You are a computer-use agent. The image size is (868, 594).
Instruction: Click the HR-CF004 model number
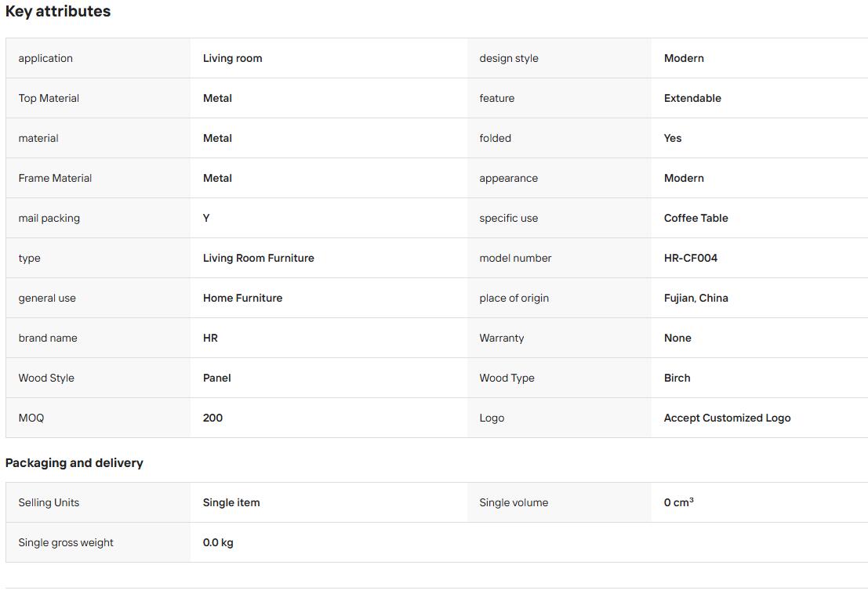pyautogui.click(x=690, y=258)
